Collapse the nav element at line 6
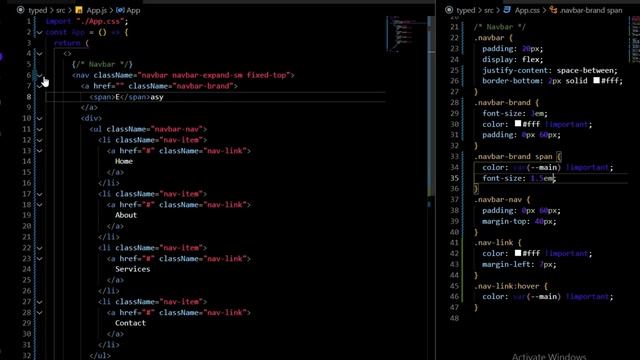Viewport: 640px width, 360px height. [40, 75]
